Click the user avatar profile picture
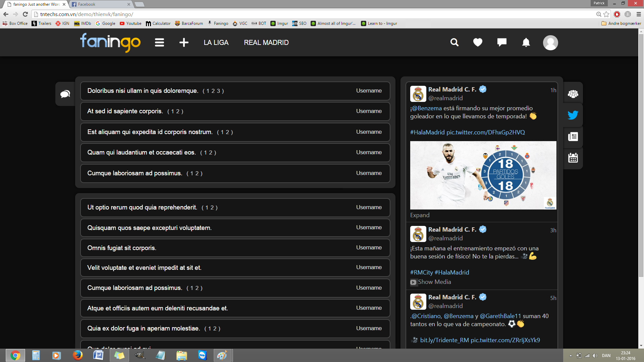Viewport: 644px width, 362px height. pos(550,43)
